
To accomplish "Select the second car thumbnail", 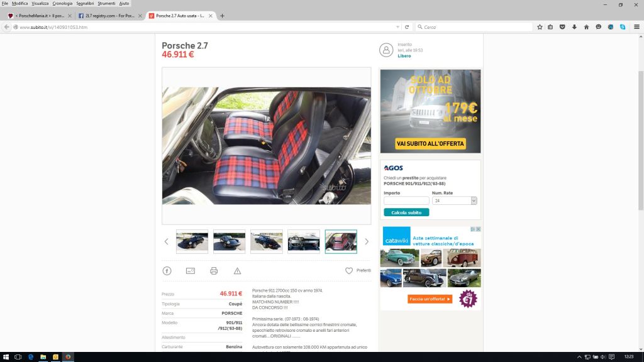I will (x=229, y=242).
